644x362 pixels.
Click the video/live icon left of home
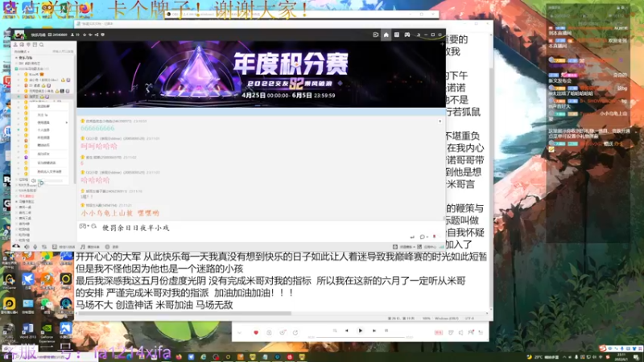375,35
